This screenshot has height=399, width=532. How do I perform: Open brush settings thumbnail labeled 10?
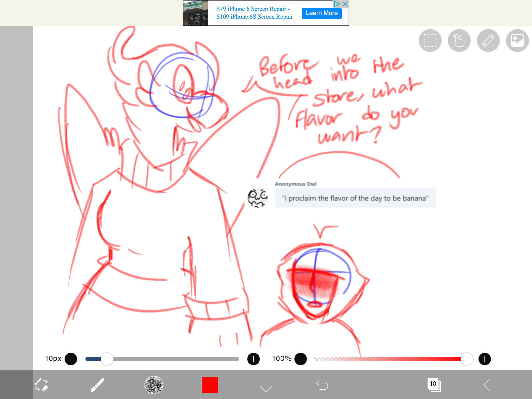click(154, 385)
